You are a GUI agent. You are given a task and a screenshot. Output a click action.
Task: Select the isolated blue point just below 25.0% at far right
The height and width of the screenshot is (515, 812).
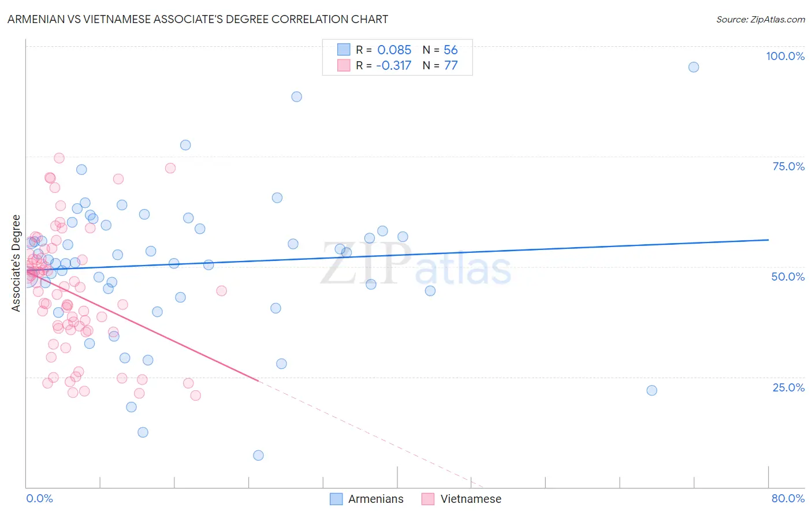point(651,390)
